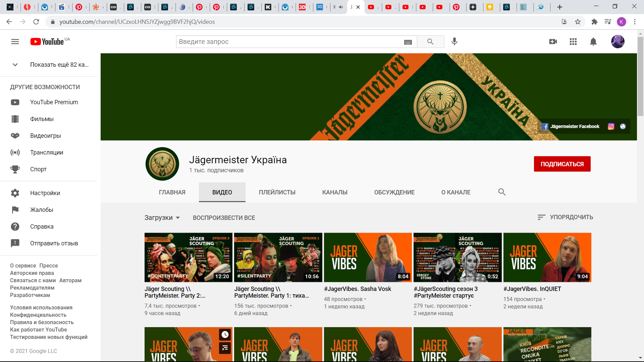
Task: Open a new browser tab with plus
Action: pos(559,7)
